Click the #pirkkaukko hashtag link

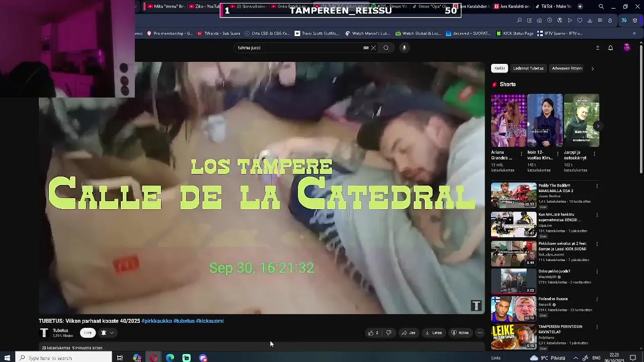click(156, 321)
